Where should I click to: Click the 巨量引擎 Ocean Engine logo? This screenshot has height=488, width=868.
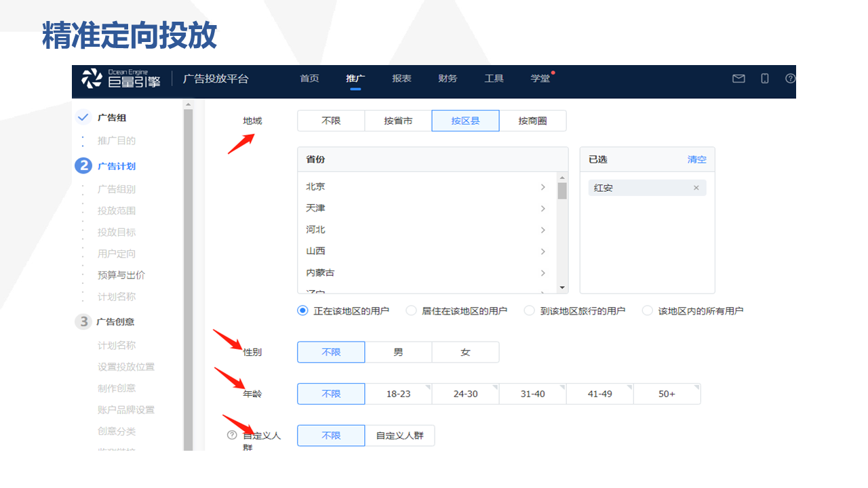[x=121, y=79]
